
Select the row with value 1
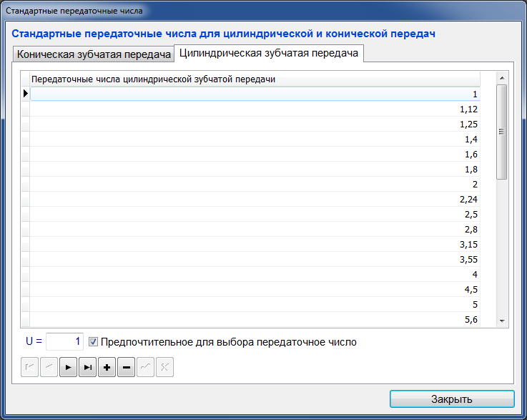(x=255, y=94)
